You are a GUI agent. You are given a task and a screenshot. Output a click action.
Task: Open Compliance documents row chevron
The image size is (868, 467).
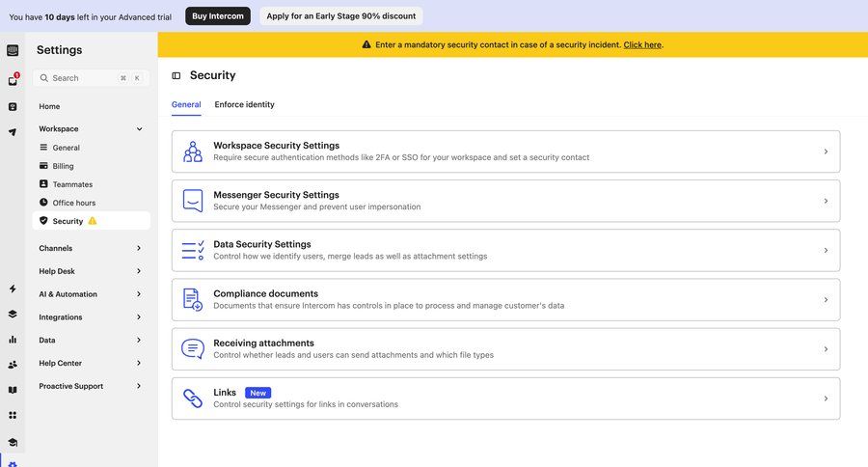(x=826, y=300)
